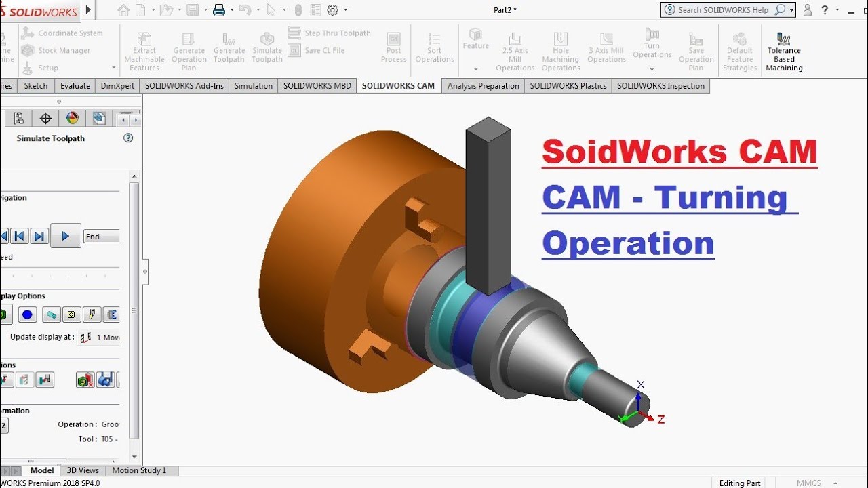Open the Save dropdown arrow

tap(205, 10)
